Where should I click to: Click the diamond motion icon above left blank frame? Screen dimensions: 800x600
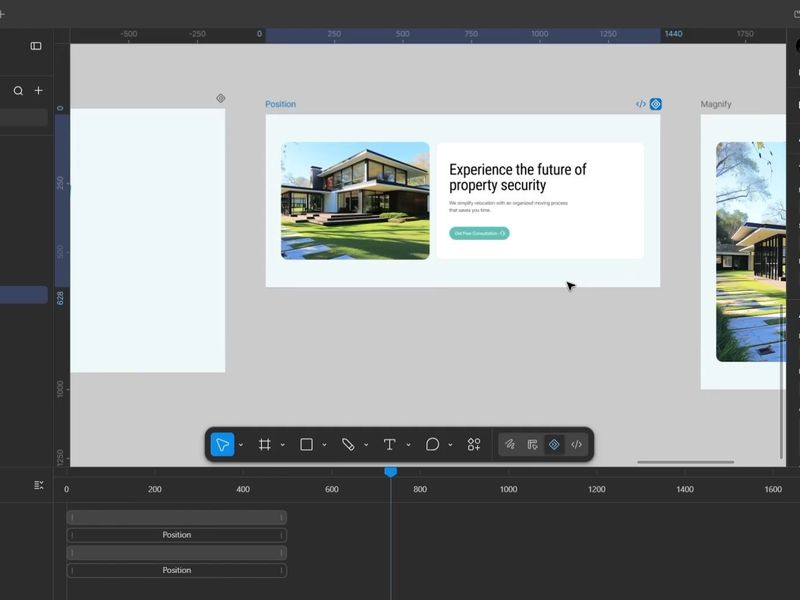[220, 98]
